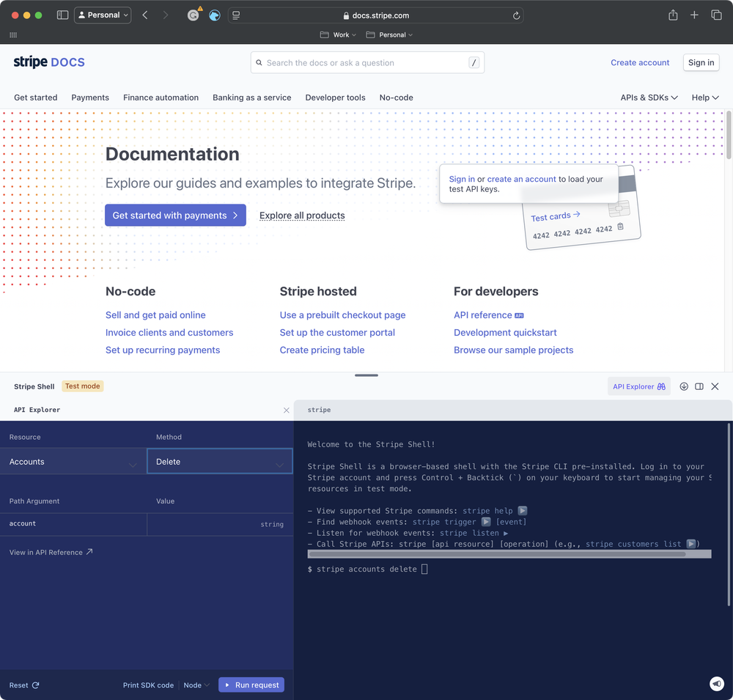
Task: Close the Stripe Shell panel
Action: [715, 386]
